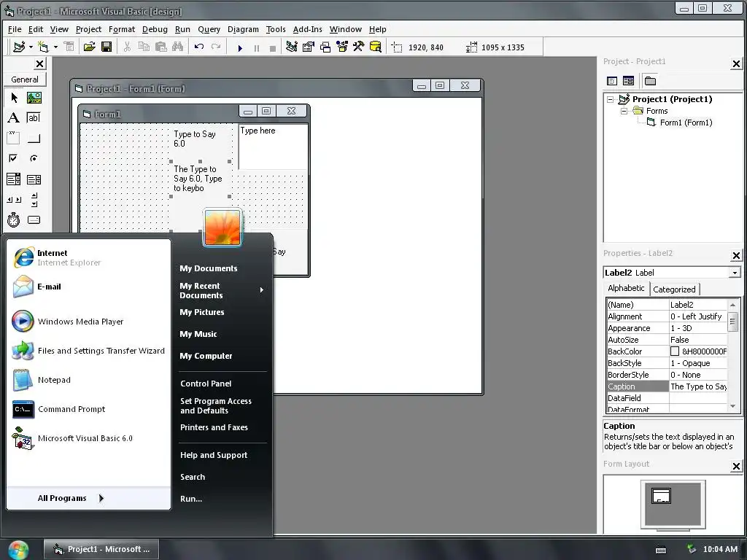This screenshot has width=747, height=560.
Task: Collapse the Project1 (Project1) tree node
Action: (x=611, y=99)
